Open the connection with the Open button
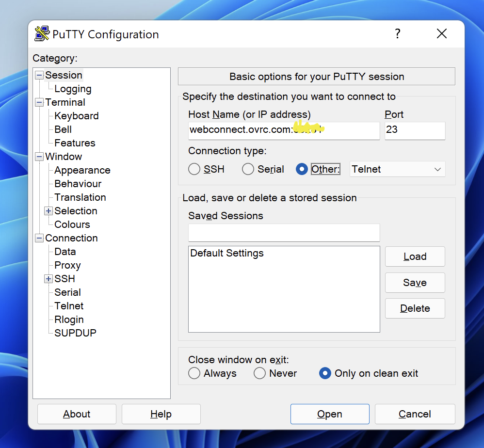484x448 pixels. [330, 414]
